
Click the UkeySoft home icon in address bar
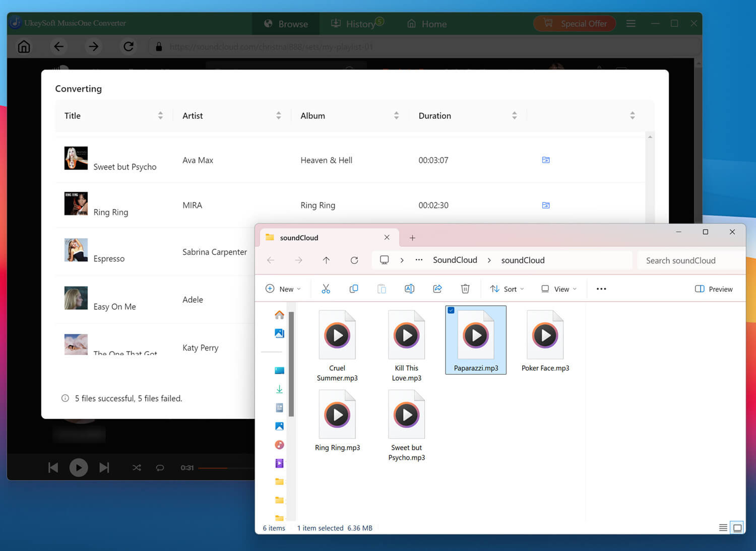(x=24, y=47)
